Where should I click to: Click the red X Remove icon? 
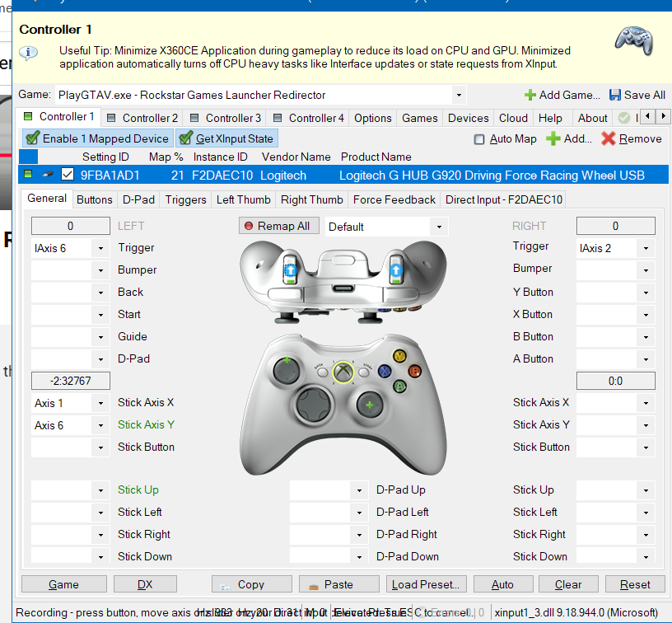(x=608, y=138)
